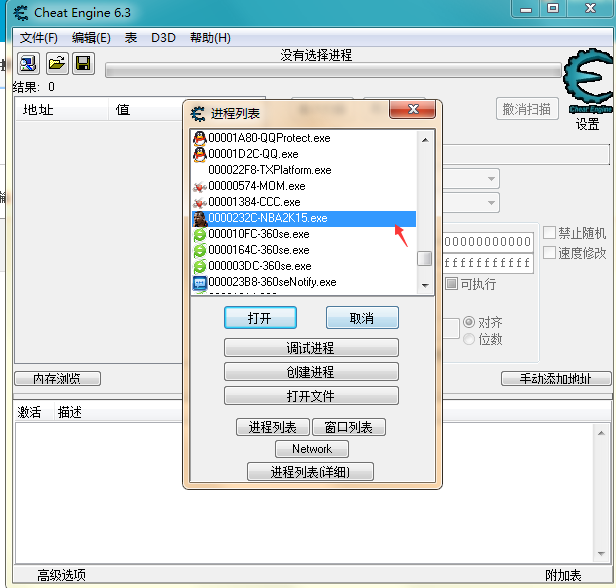Viewport: 616px width, 588px height.
Task: Select 00000574-MOM.exe process row
Action: point(304,187)
